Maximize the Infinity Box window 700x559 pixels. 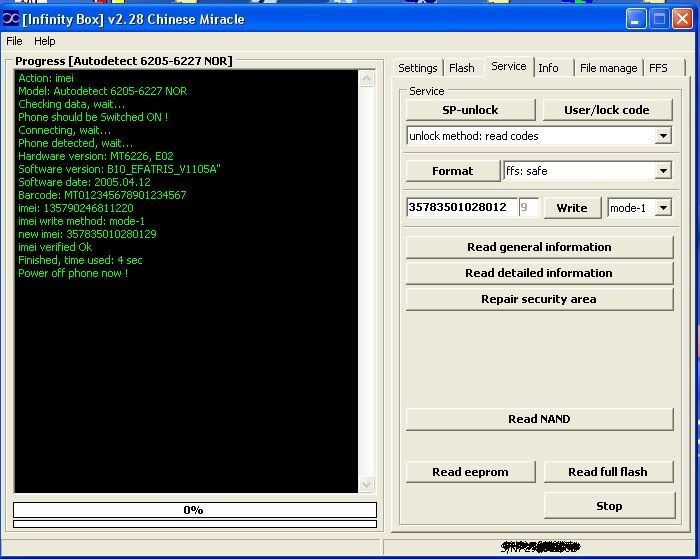point(659,19)
